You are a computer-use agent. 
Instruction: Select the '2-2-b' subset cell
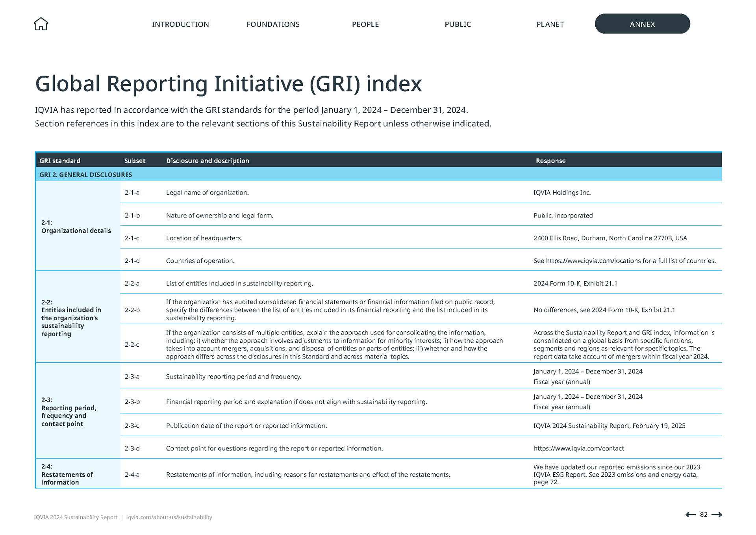(x=132, y=310)
